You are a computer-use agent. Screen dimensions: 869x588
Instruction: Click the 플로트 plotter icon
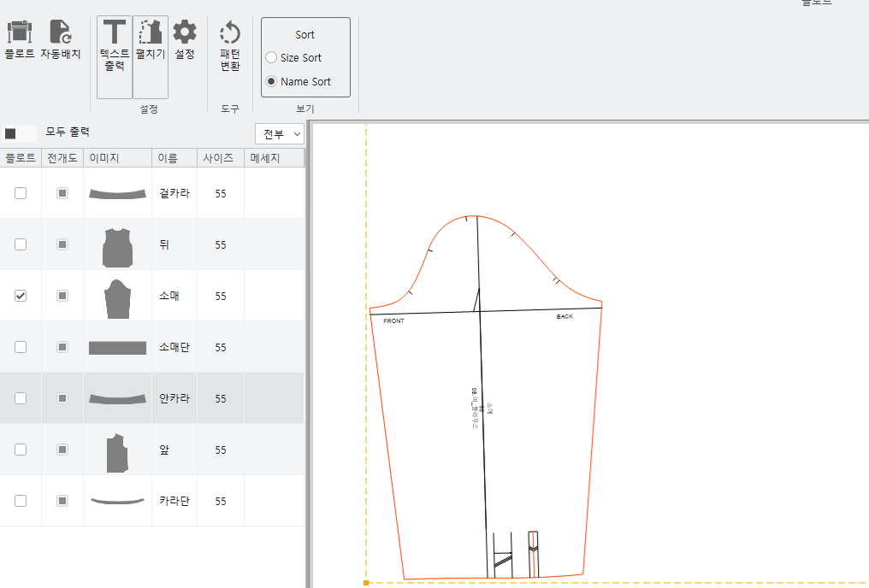20,32
